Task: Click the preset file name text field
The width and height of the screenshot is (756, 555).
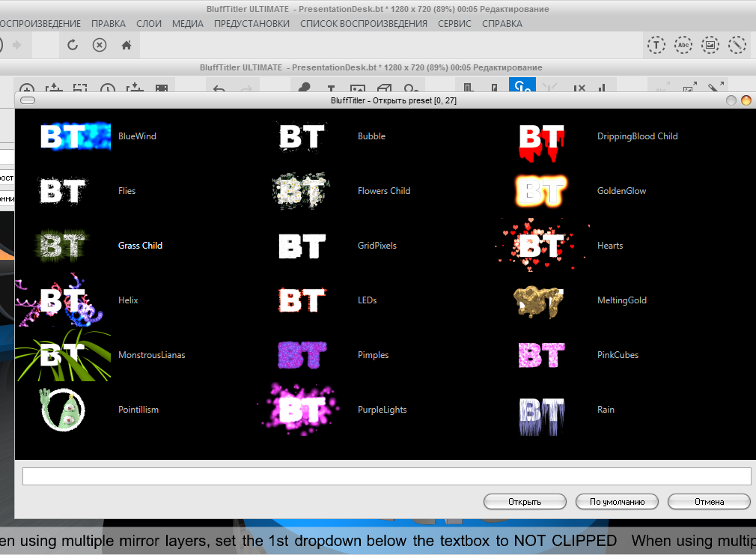Action: [387, 476]
